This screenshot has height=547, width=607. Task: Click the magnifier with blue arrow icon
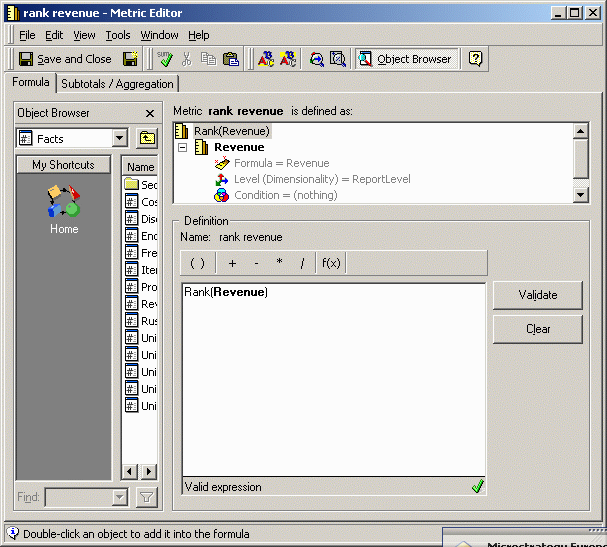[316, 59]
